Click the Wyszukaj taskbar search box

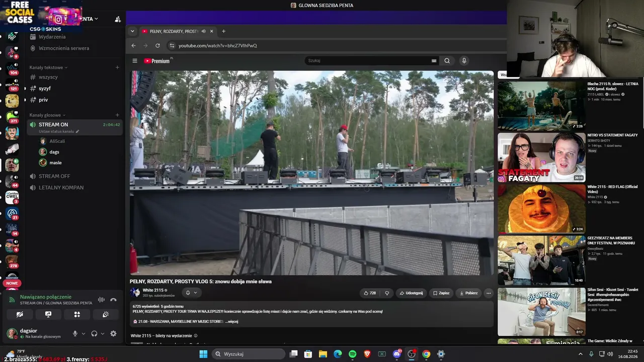248,354
